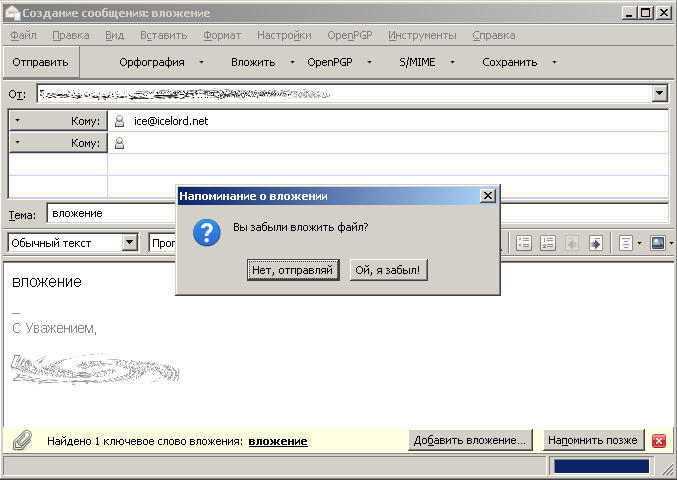The width and height of the screenshot is (677, 480).
Task: Open recipient type dropdown on first Кому row
Action: click(18, 121)
